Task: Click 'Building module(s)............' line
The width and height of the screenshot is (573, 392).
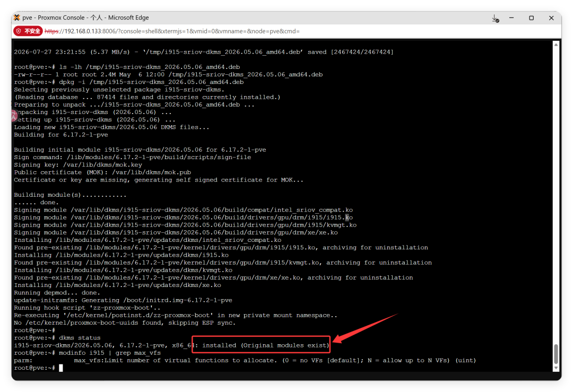Action: tap(70, 195)
